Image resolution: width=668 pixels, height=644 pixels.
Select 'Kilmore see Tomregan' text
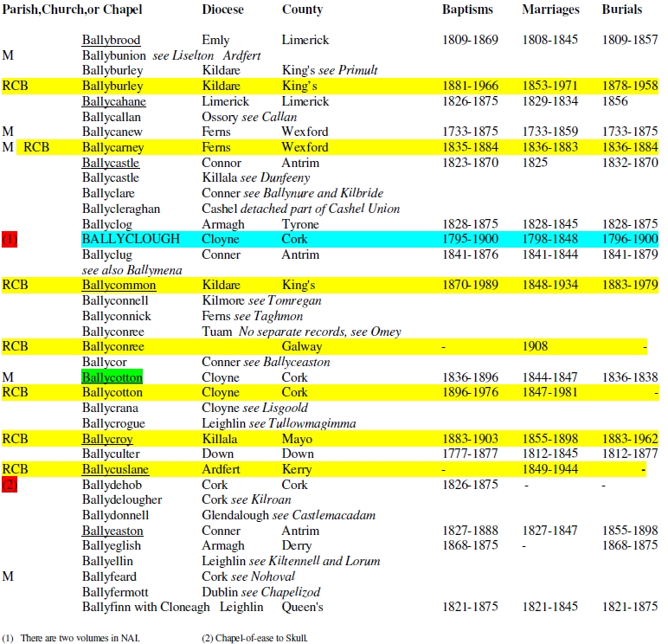(261, 301)
